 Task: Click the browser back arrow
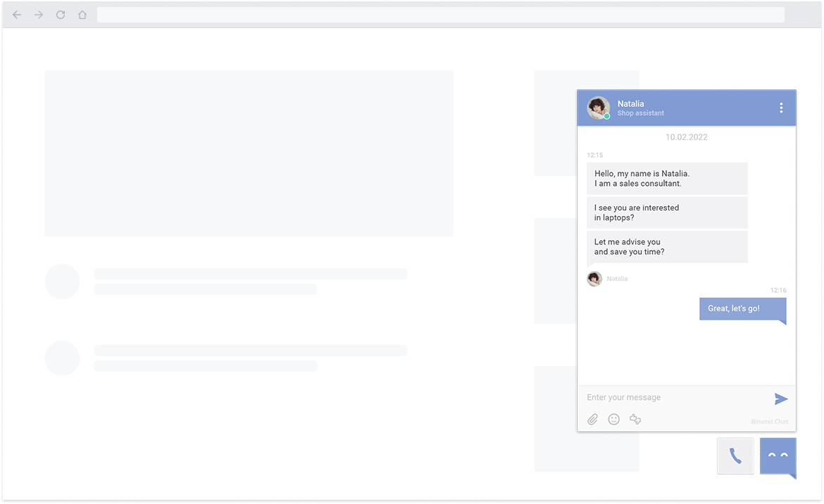[x=17, y=15]
